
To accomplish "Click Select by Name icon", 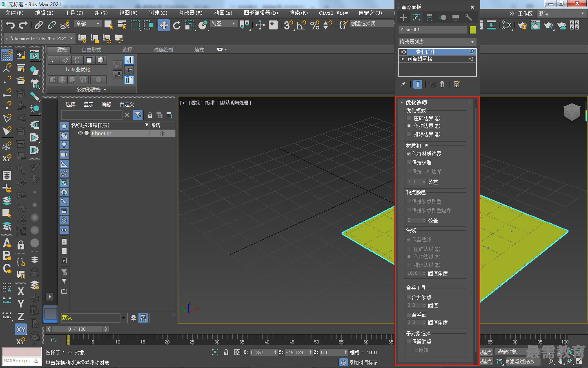I will click(122, 25).
